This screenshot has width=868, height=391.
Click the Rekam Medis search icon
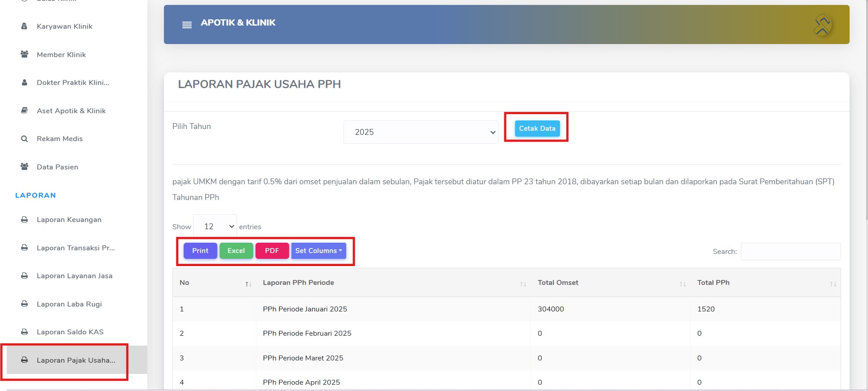click(24, 139)
